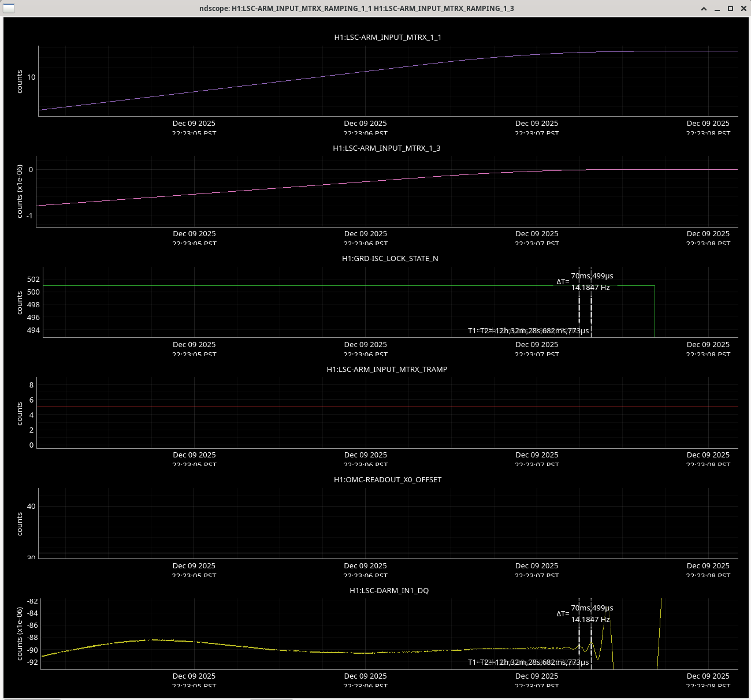Click the counts axis label of OMC-READOUT plot
Viewport: 751px width, 700px height.
click(20, 523)
